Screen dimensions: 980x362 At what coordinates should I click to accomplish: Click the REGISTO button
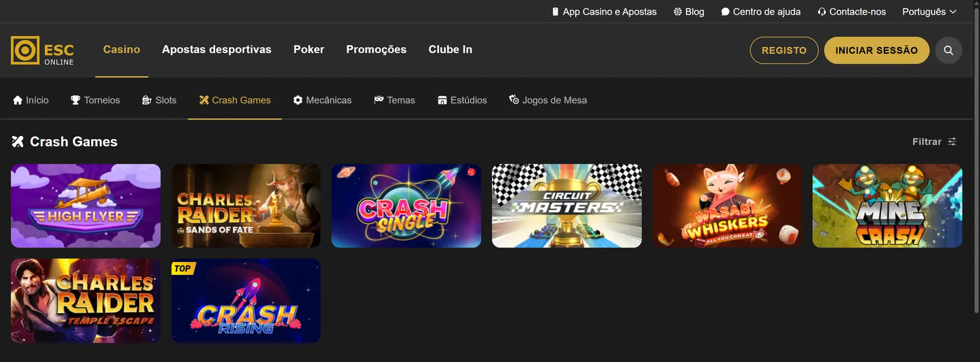784,50
